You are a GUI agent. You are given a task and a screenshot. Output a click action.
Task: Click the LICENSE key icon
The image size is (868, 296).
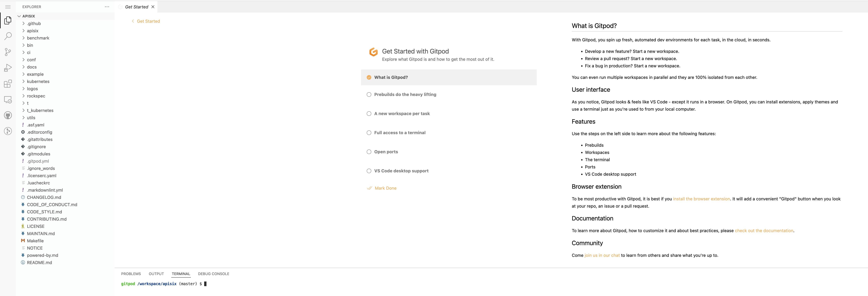[x=23, y=226]
